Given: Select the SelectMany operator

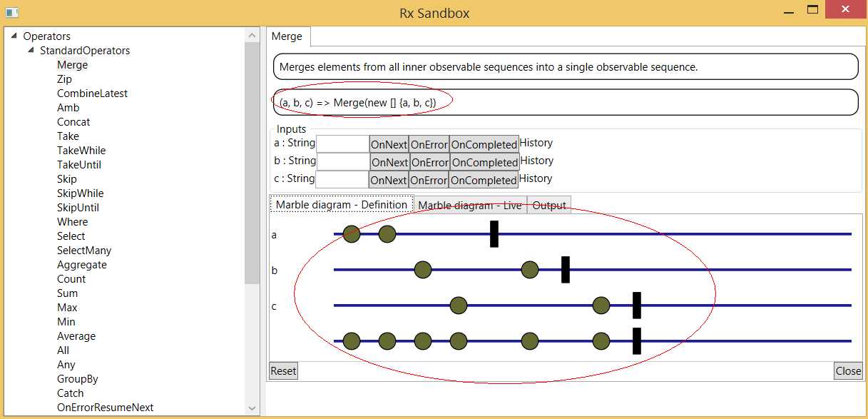Looking at the screenshot, I should 84,251.
